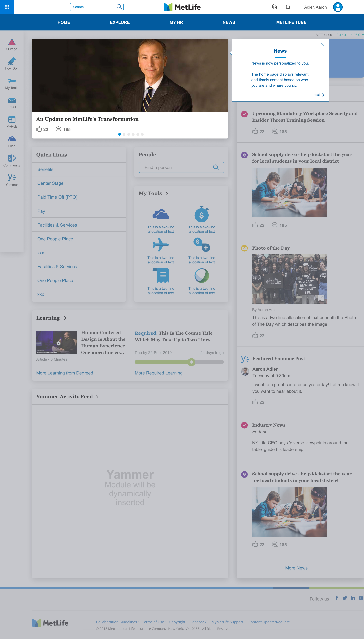Click the top Search input field
The width and height of the screenshot is (364, 639).
pyautogui.click(x=97, y=7)
